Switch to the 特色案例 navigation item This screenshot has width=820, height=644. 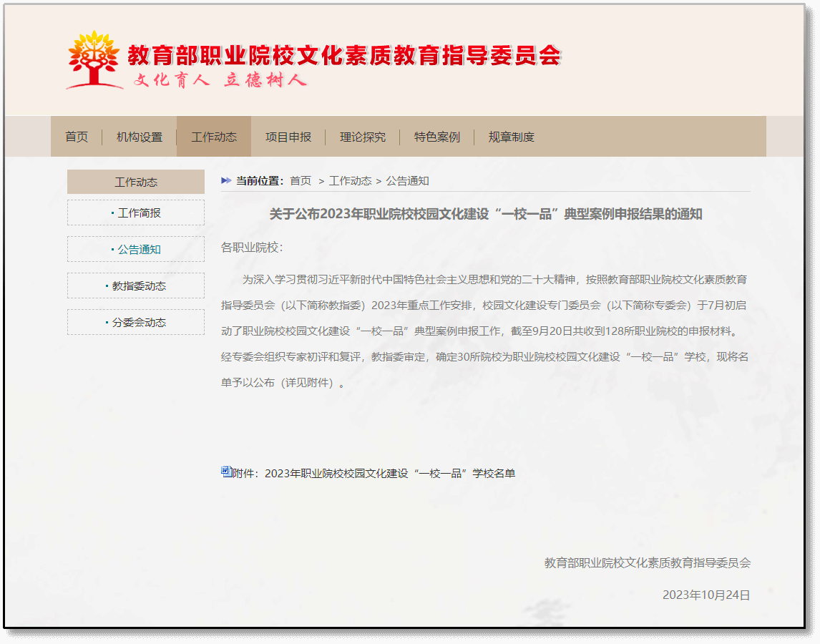[437, 137]
